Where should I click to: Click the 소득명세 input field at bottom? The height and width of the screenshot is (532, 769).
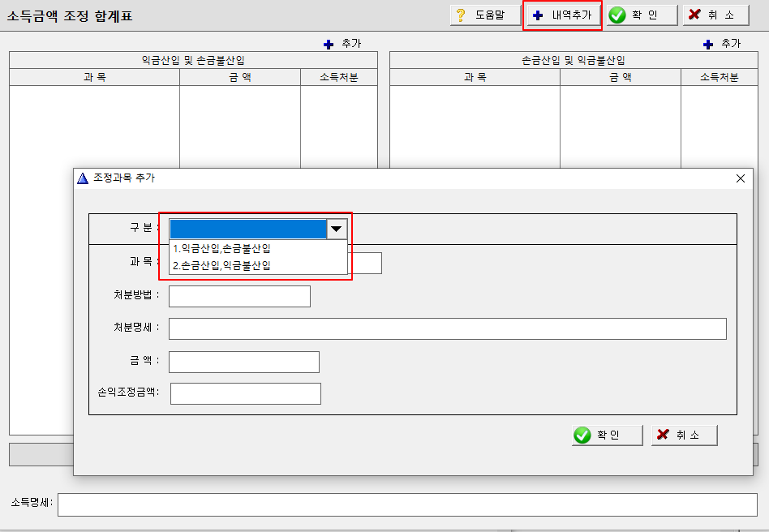407,504
